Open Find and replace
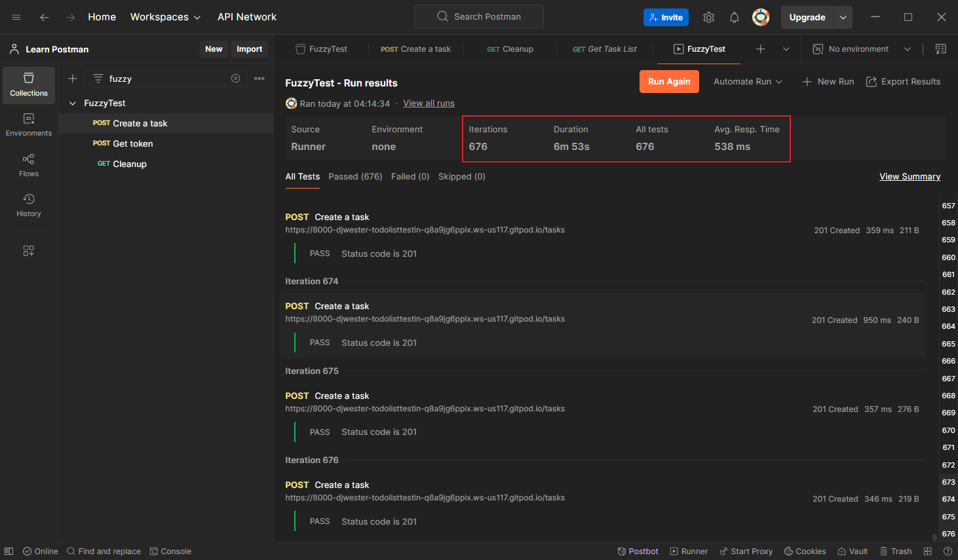The image size is (958, 560). pyautogui.click(x=104, y=551)
